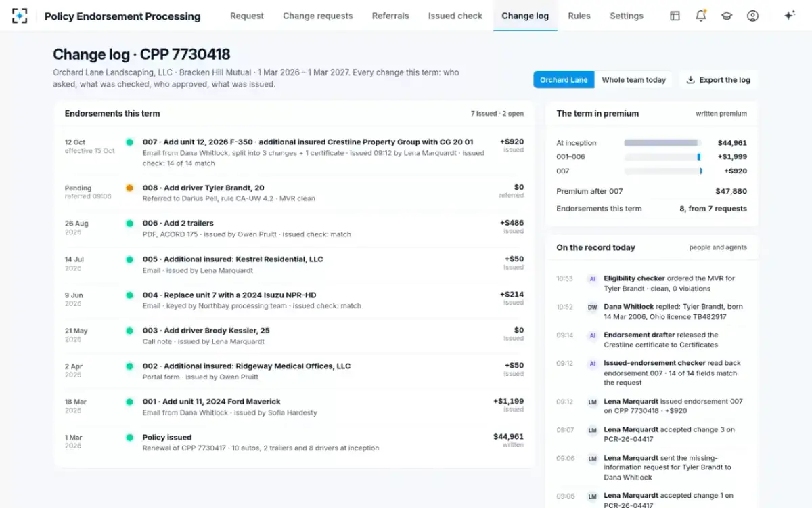
Task: Click the AI badge beside Endorsement drafter entry
Action: pos(592,335)
